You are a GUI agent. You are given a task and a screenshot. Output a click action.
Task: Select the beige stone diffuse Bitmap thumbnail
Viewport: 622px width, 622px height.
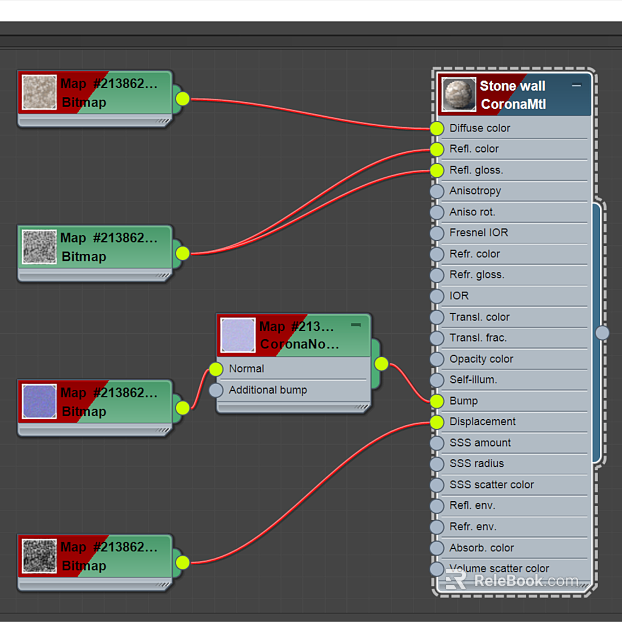39,92
